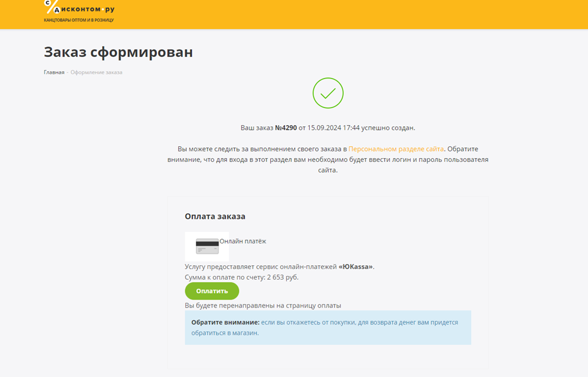Image resolution: width=588 pixels, height=377 pixels.
Task: Click the blue refund warning text
Action: (325, 327)
